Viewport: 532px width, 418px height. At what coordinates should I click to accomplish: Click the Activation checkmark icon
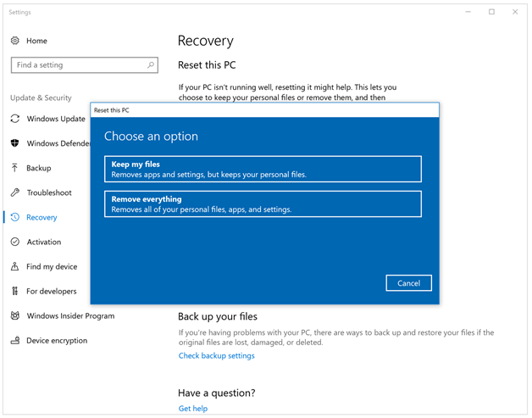pyautogui.click(x=15, y=242)
